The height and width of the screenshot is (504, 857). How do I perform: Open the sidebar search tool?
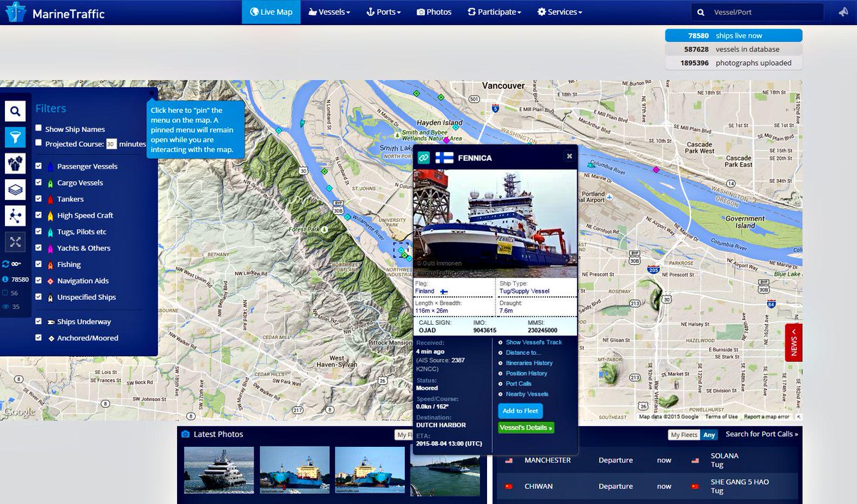tap(16, 111)
